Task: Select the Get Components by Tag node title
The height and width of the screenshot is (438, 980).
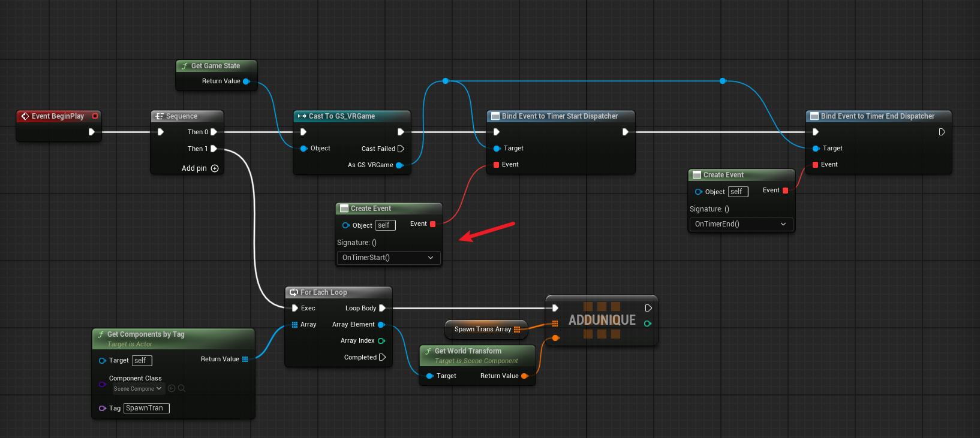Action: pyautogui.click(x=146, y=334)
